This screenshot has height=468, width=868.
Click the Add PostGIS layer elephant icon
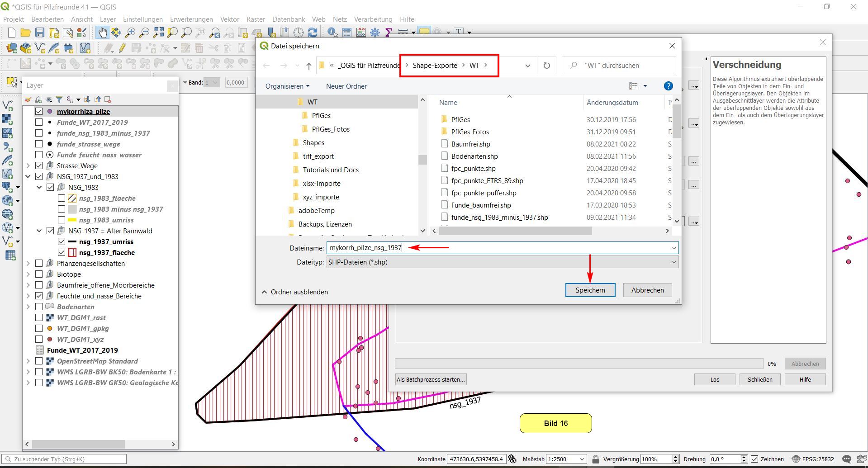click(7, 186)
